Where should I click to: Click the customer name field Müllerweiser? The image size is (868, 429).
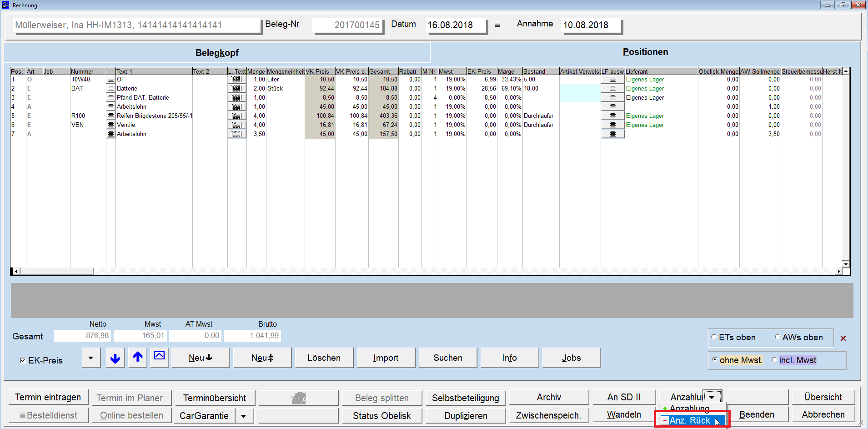click(x=137, y=25)
